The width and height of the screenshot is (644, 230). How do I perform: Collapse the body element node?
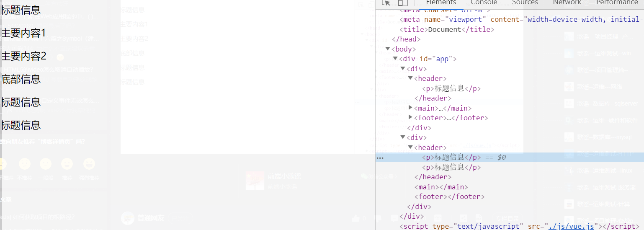point(388,49)
